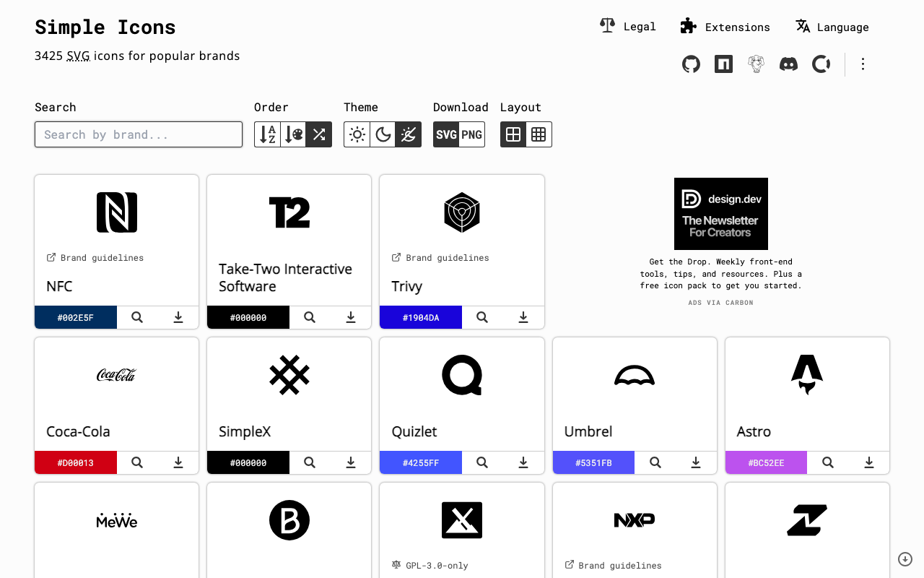Viewport: 924px width, 578px height.
Task: Open the Packagist elephant icon
Action: [756, 64]
